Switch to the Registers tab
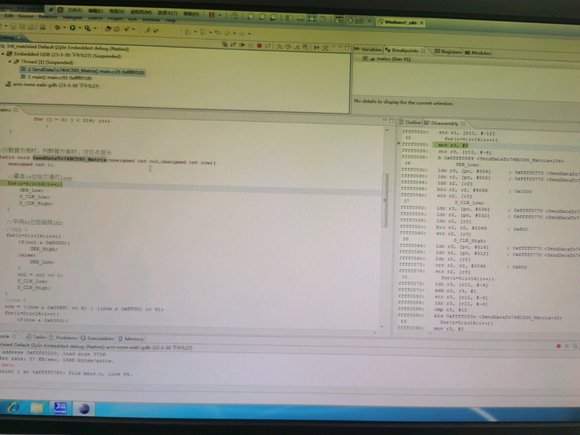This screenshot has height=435, width=580. click(x=448, y=52)
